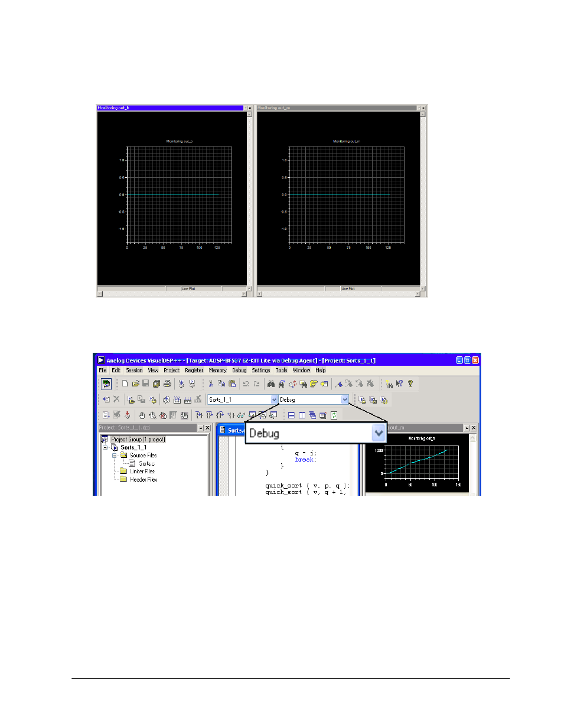Open the View menu
The height and width of the screenshot is (728, 561).
tap(153, 370)
